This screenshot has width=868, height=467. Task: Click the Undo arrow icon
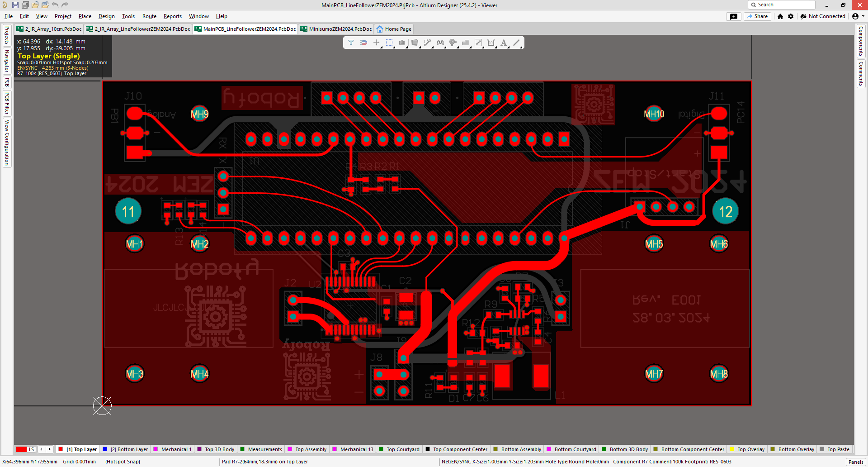[55, 5]
